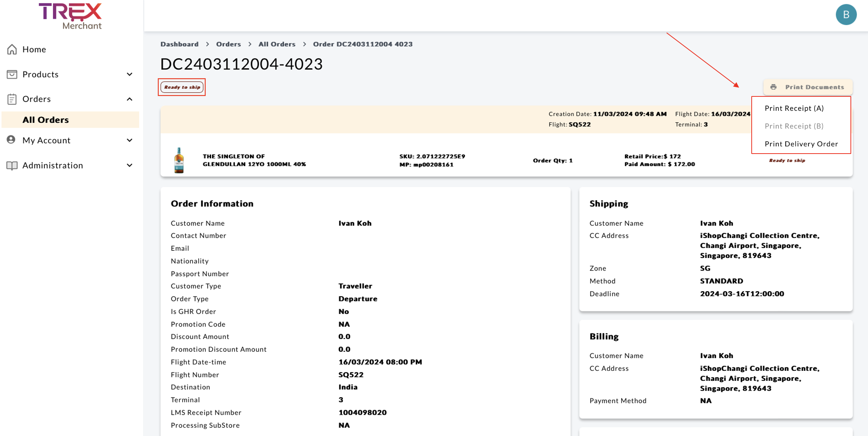This screenshot has width=868, height=436.
Task: Expand the Administration chevron
Action: (x=130, y=165)
